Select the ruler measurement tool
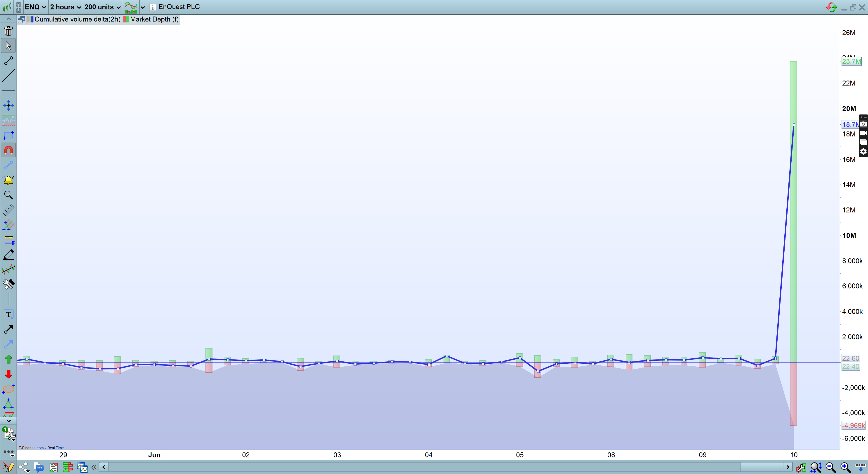The image size is (868, 474). pyautogui.click(x=8, y=210)
